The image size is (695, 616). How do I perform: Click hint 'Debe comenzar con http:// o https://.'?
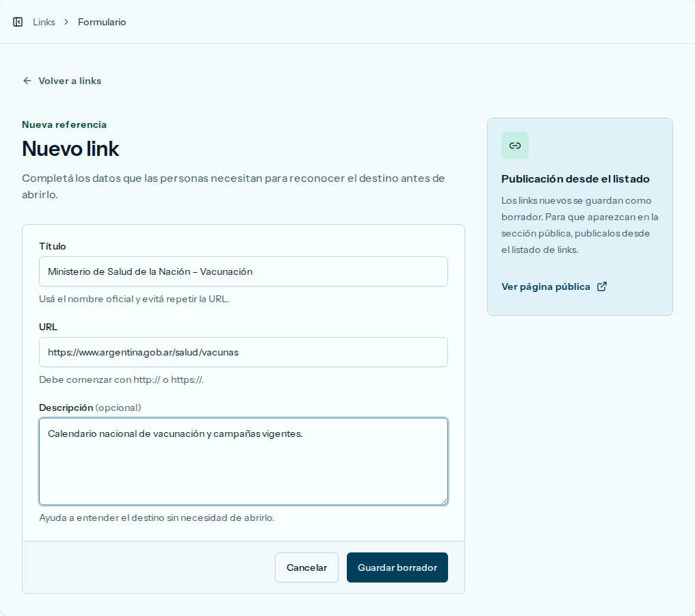pyautogui.click(x=122, y=379)
